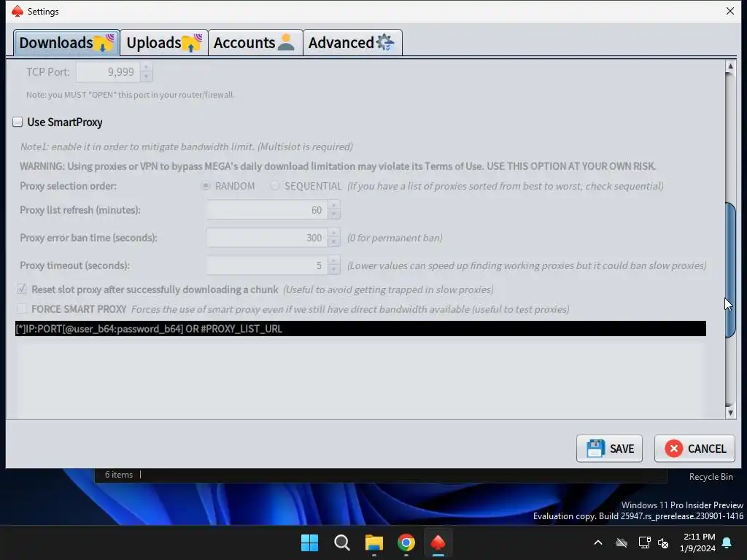Decrease Proxy timeout seconds value
747x560 pixels.
click(x=334, y=270)
